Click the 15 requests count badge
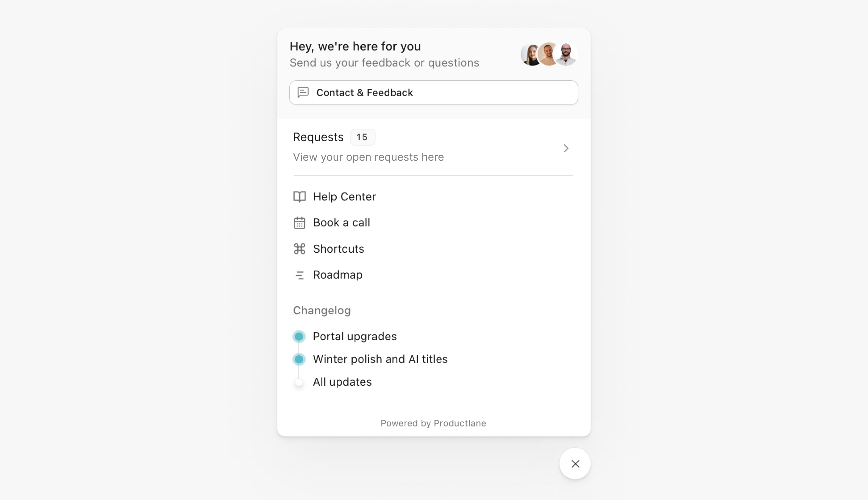Viewport: 868px width, 500px height. point(362,137)
